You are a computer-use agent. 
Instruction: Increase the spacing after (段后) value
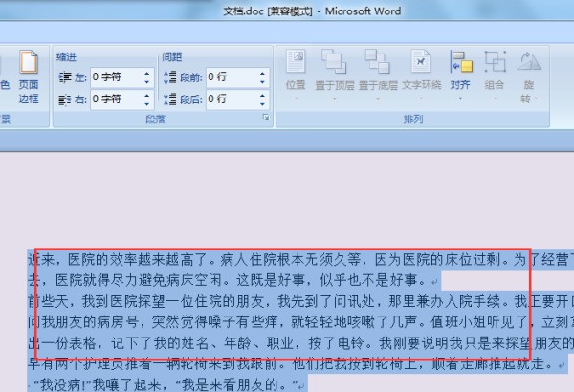(x=262, y=96)
